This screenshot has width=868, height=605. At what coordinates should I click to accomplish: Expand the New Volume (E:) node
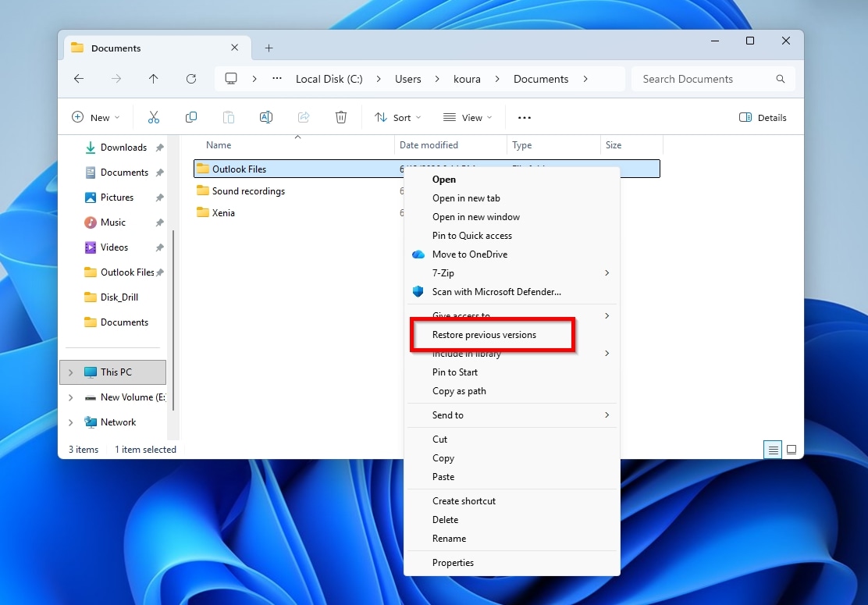point(71,397)
